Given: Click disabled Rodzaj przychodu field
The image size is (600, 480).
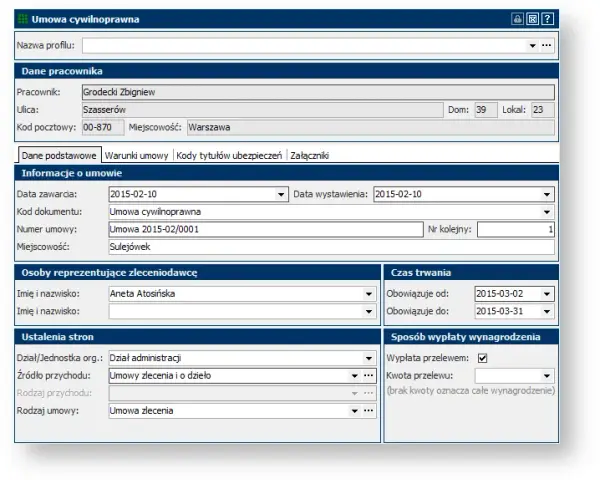Looking at the screenshot, I should coord(242,393).
